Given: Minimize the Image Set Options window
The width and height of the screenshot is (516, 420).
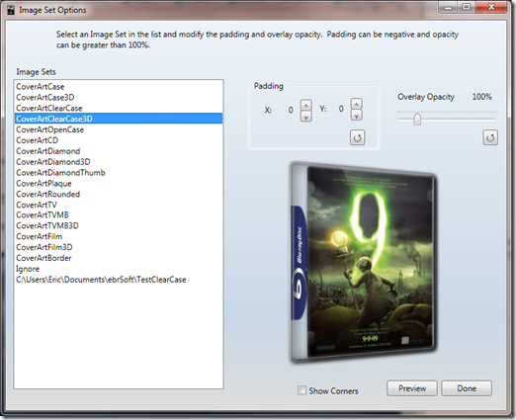Looking at the screenshot, I should pos(448,7).
